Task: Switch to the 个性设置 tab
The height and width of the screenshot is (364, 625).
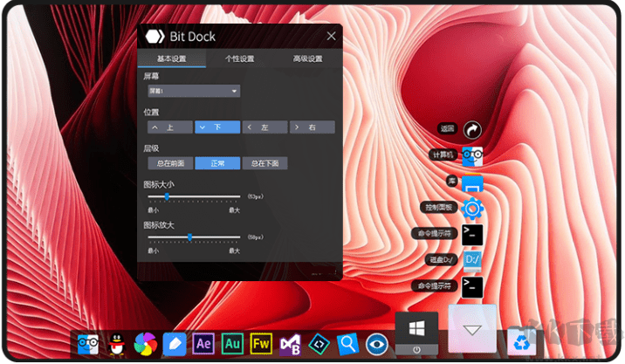Action: [x=239, y=59]
